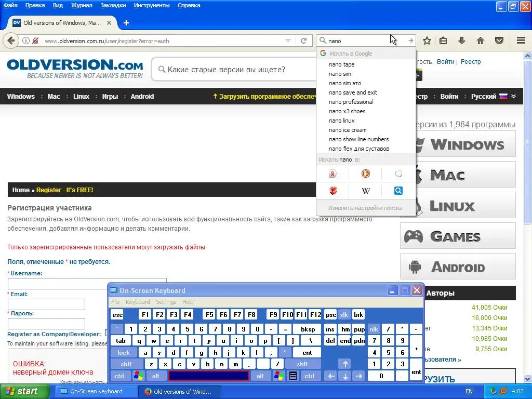Toggle the lock (caps lock) key on keyboard
The image size is (532, 399).
pyautogui.click(x=124, y=353)
